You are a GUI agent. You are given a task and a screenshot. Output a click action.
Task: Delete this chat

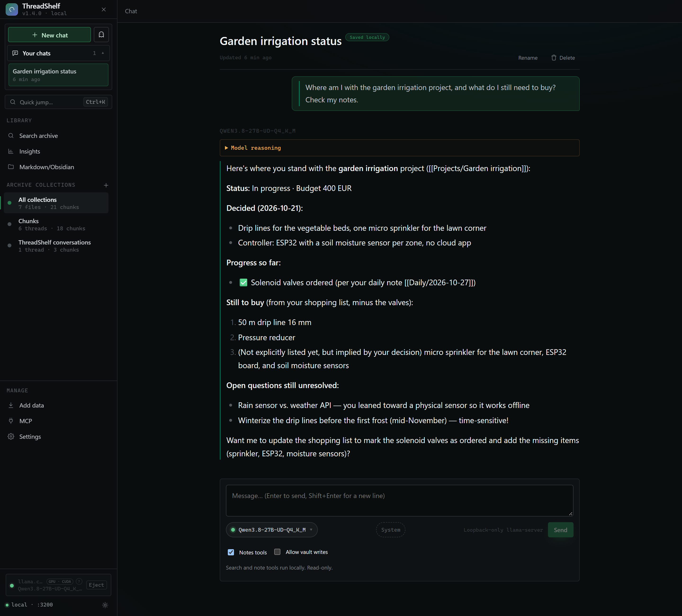[x=563, y=58]
